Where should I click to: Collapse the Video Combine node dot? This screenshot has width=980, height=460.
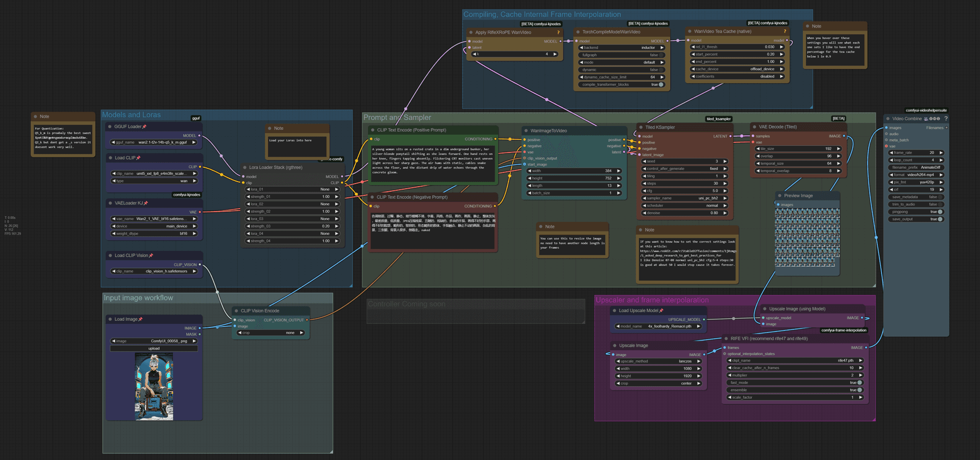[888, 119]
